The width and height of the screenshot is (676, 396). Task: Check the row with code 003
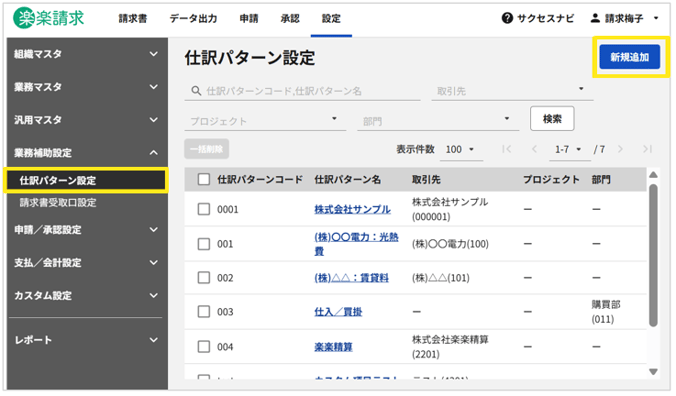pos(203,312)
